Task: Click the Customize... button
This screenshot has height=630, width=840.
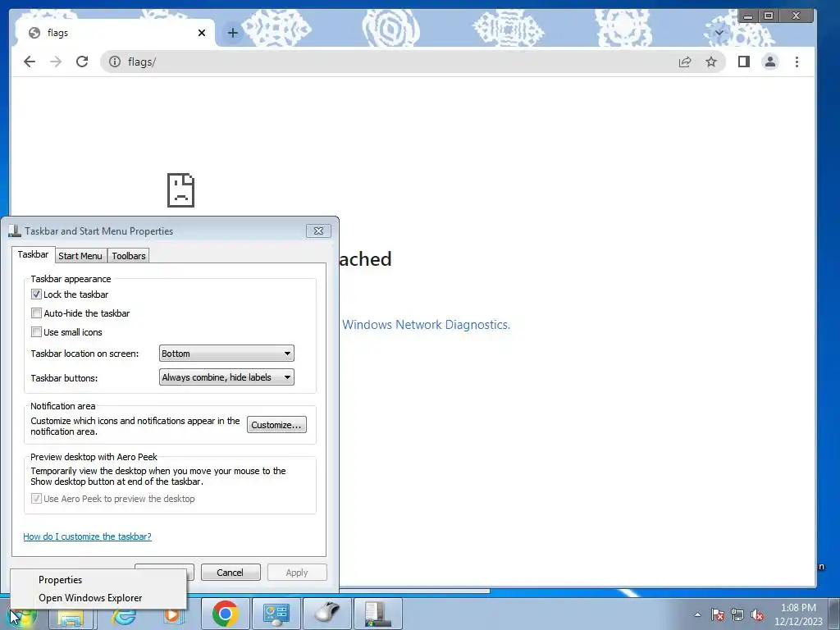Action: point(276,425)
